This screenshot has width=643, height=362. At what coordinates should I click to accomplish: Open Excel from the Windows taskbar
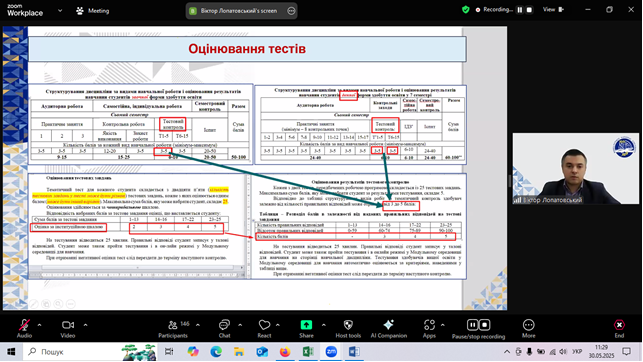click(x=308, y=352)
